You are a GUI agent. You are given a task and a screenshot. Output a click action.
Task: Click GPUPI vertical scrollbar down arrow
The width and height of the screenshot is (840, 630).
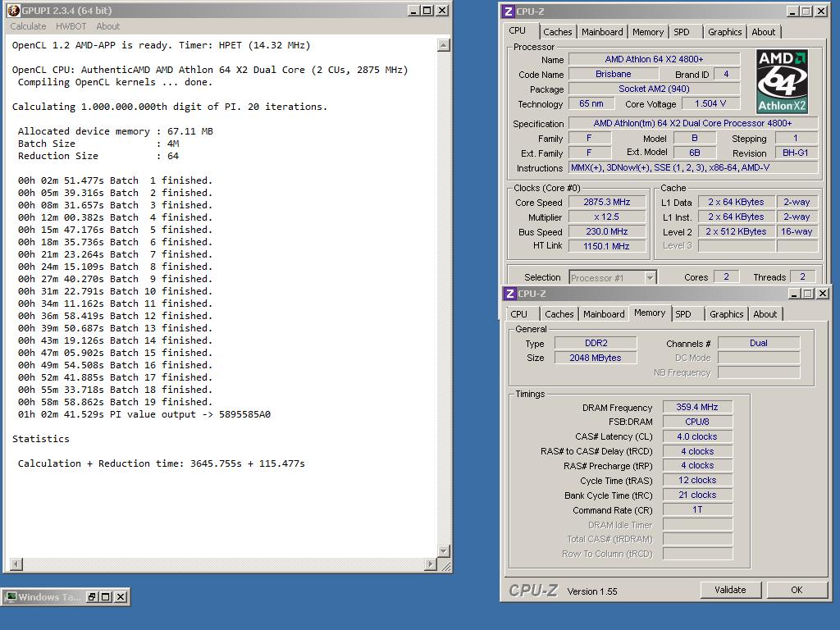tap(444, 550)
